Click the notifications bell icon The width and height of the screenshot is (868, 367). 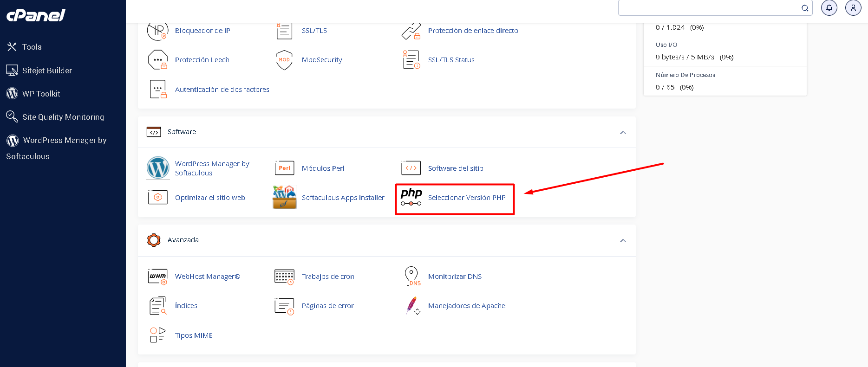coord(829,8)
